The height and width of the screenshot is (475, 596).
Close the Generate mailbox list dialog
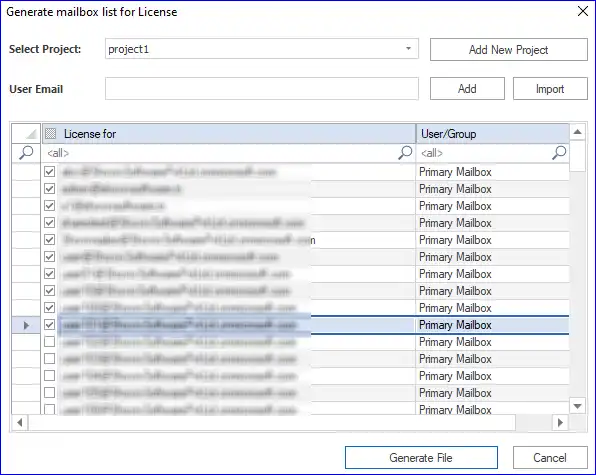point(583,11)
